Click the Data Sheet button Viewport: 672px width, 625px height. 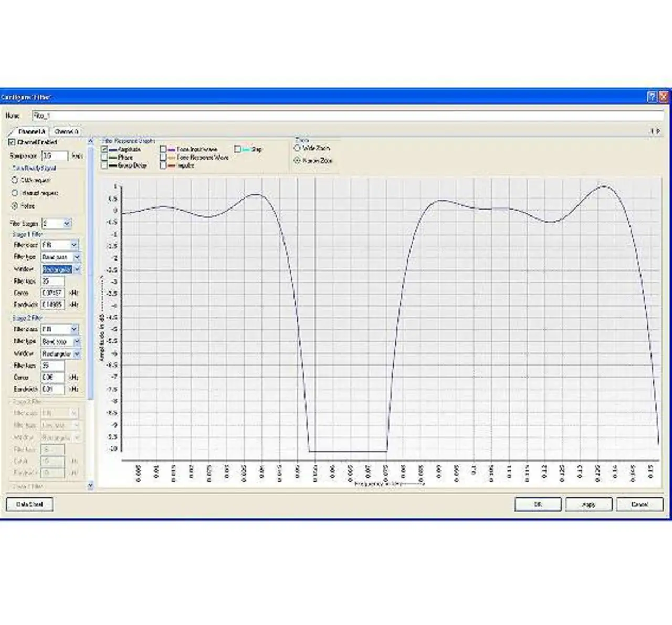coord(29,504)
